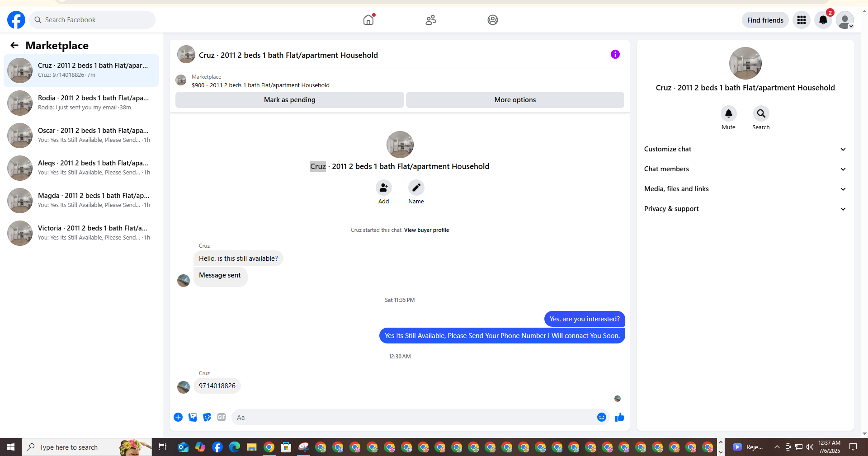Screen dimensions: 868x456
Task: Click the Windows Type here to search box
Action: (87, 447)
